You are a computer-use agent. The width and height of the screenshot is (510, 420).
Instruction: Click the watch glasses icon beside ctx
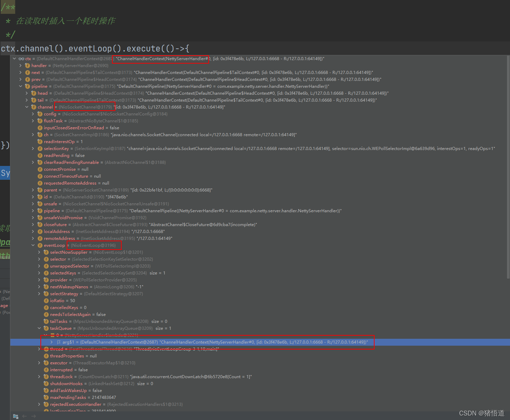click(21, 59)
